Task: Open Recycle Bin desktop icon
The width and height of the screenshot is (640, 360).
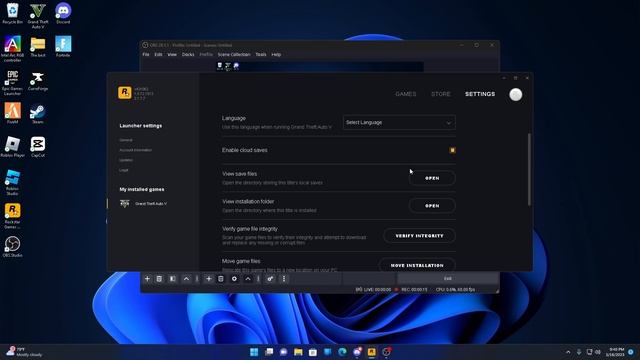Action: (x=13, y=13)
